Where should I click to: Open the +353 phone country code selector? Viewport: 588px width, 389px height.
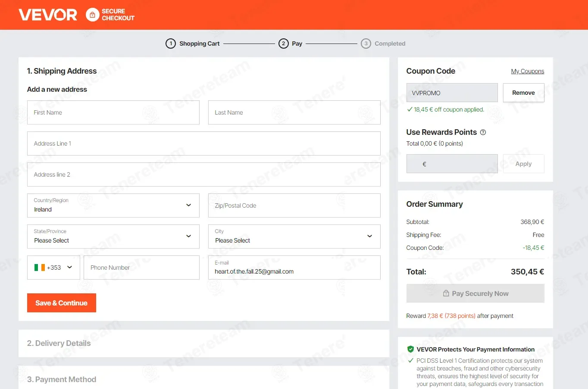tap(53, 268)
